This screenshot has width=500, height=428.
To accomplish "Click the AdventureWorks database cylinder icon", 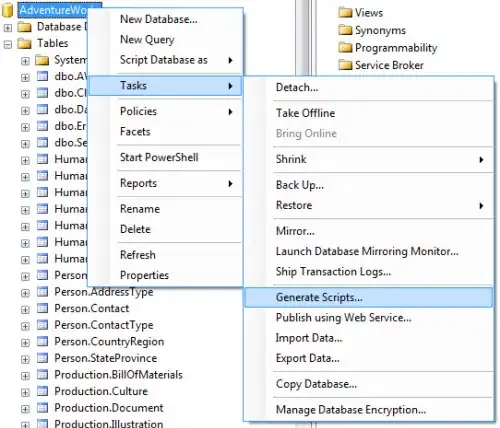I will [x=7, y=11].
